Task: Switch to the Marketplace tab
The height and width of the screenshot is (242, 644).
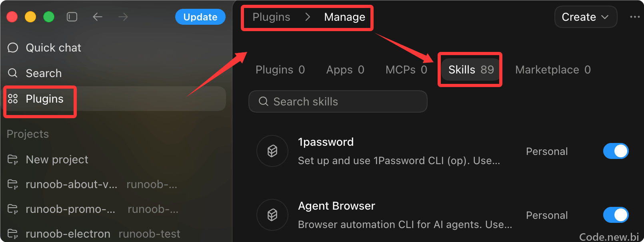Action: coord(553,70)
